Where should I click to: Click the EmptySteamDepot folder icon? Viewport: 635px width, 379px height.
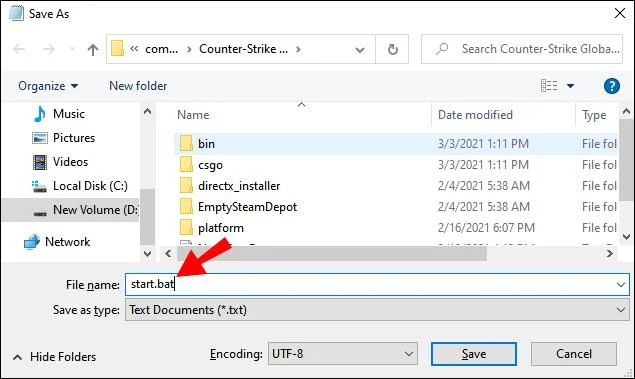tap(186, 207)
